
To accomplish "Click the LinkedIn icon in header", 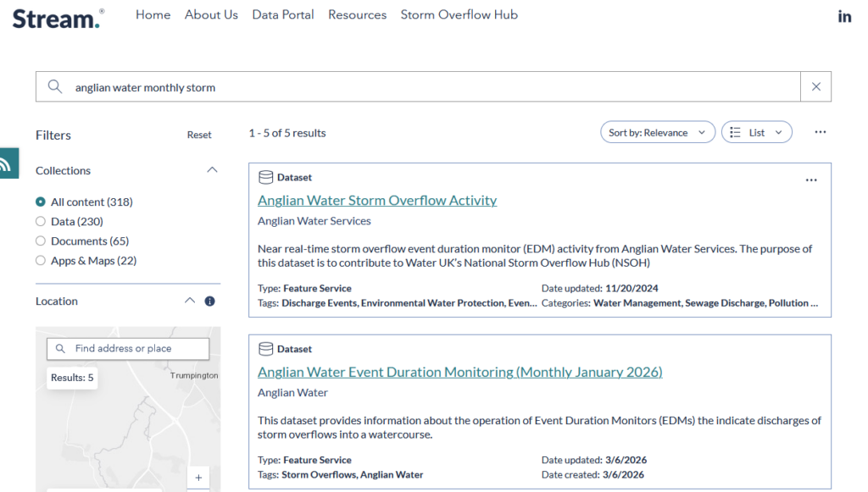I will (x=844, y=16).
